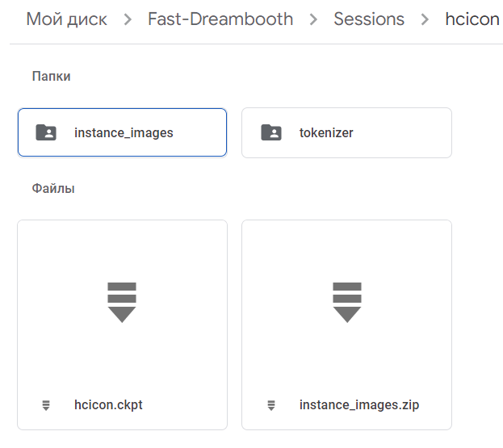Navigate to the Fast-Dreambooth breadcrumb
Viewport: 503px width, 448px height.
pos(220,19)
